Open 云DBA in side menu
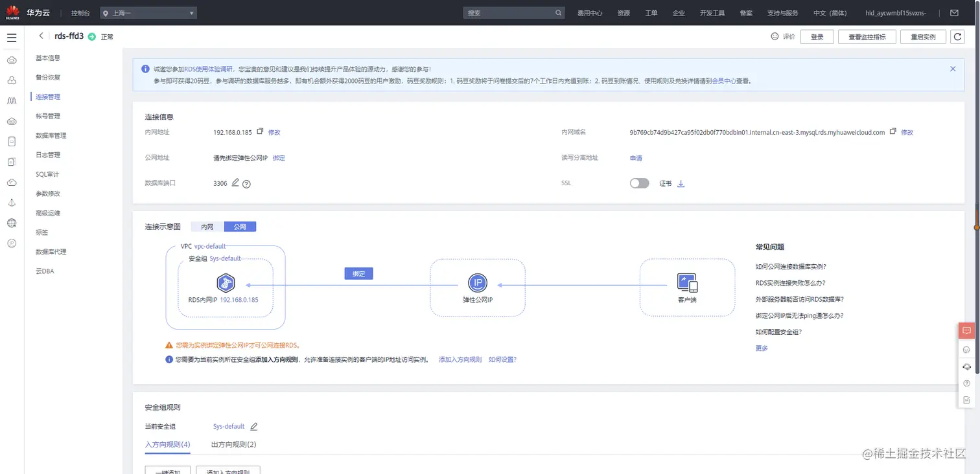Image resolution: width=980 pixels, height=474 pixels. (45, 271)
